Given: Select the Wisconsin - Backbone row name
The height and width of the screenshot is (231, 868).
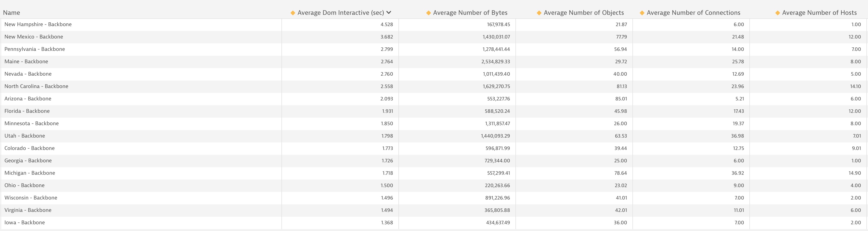Looking at the screenshot, I should (31, 198).
